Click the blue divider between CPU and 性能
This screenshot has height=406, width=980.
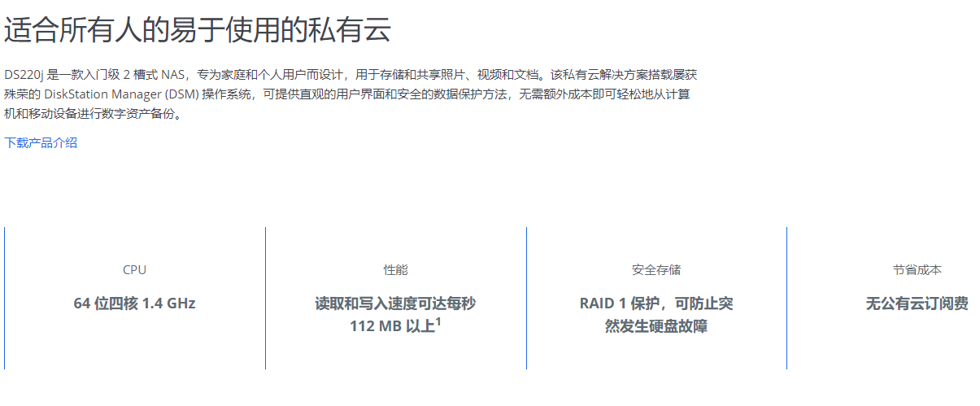click(265, 298)
